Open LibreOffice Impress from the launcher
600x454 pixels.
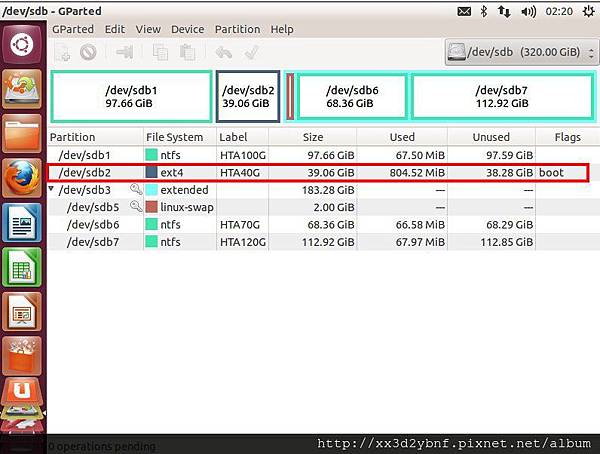point(22,312)
